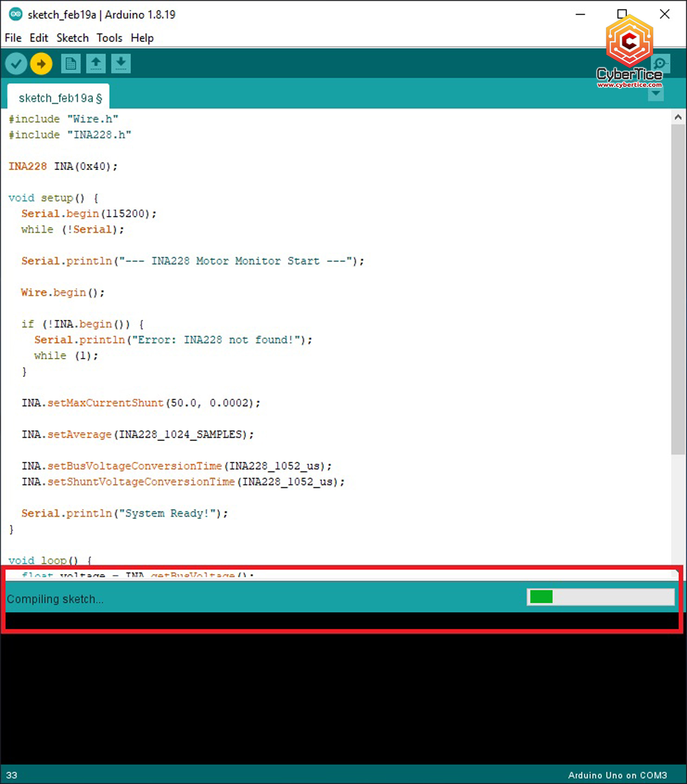Click the 'void setup() {' line
This screenshot has height=784, width=687.
tap(54, 198)
